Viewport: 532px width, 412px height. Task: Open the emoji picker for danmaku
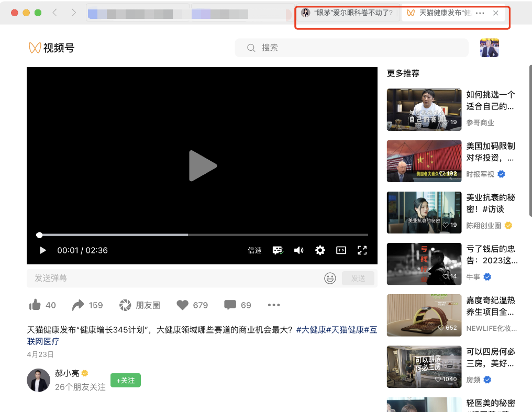(330, 279)
